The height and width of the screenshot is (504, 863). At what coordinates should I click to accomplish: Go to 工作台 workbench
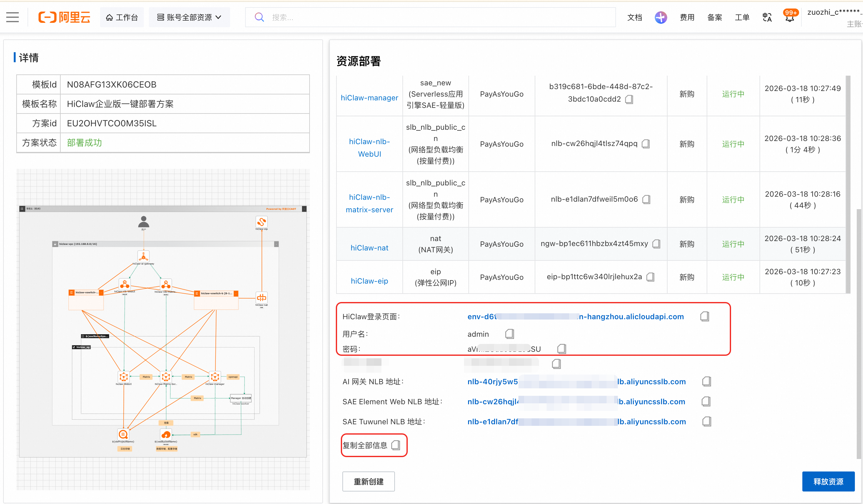[122, 17]
